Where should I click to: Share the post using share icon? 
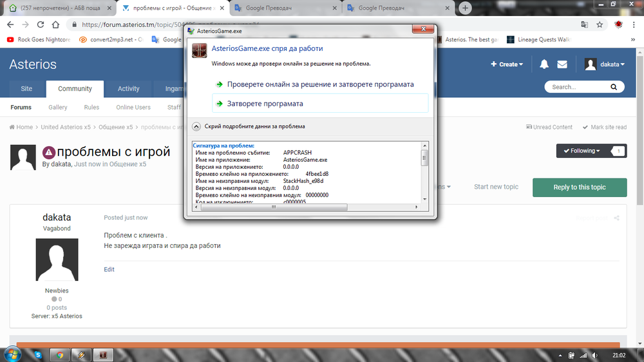point(617,218)
